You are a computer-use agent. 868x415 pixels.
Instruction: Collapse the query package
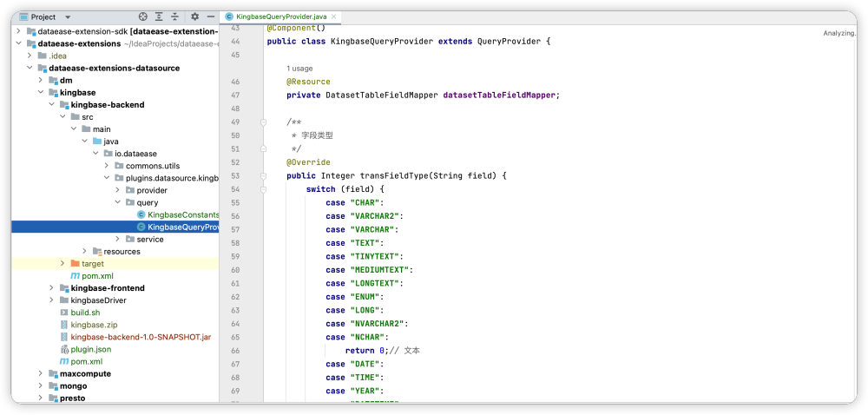point(118,202)
